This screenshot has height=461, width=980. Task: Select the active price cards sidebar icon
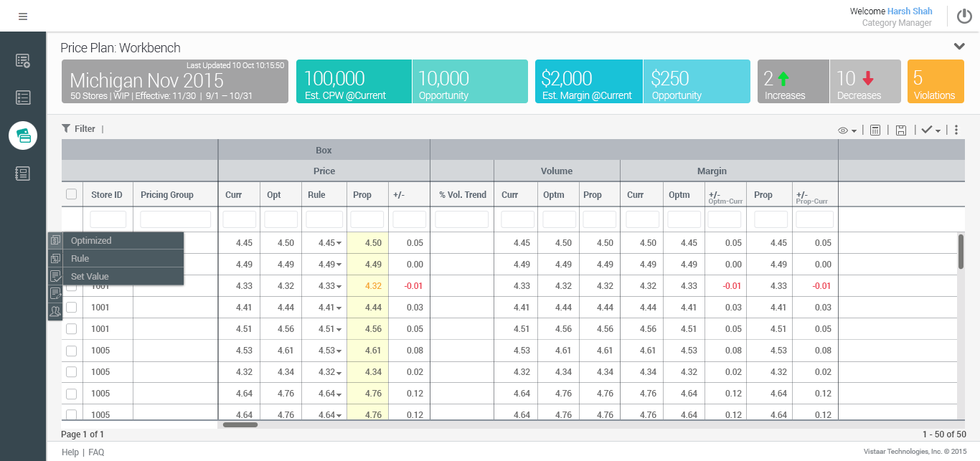tap(23, 136)
